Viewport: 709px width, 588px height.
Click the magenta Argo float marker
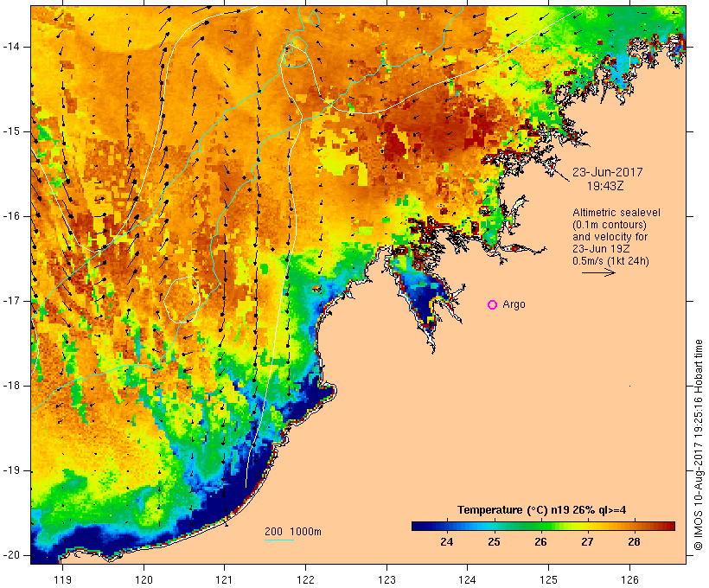click(x=493, y=305)
